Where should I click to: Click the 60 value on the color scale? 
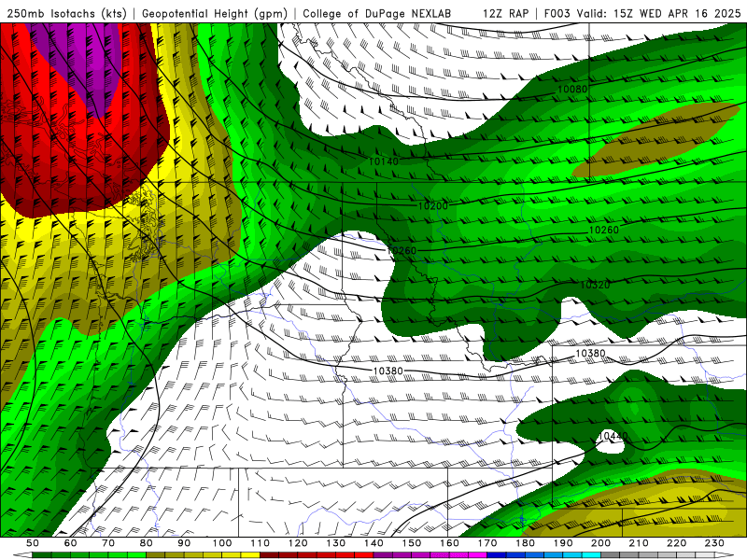point(70,543)
